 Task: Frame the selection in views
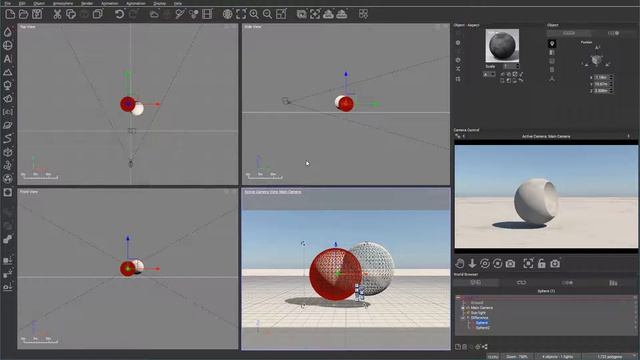click(x=241, y=14)
